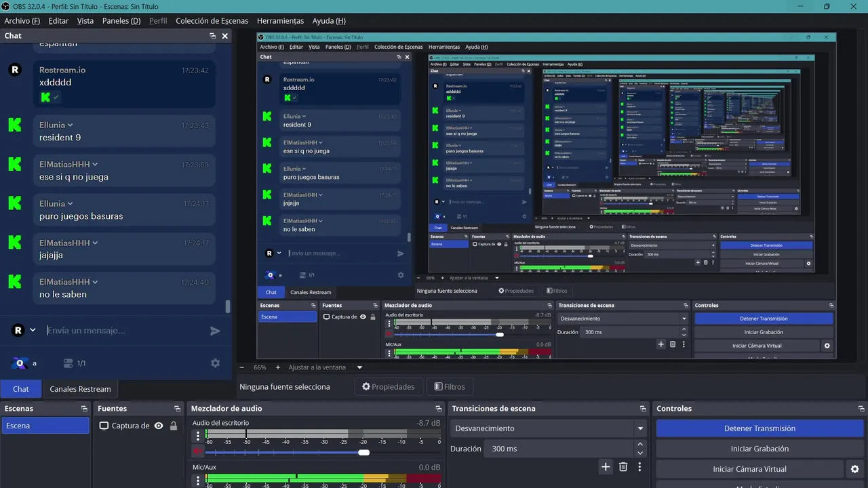The height and width of the screenshot is (488, 868).
Task: Click Kick icon beside 'ese si q no juega'
Action: pyautogui.click(x=15, y=164)
